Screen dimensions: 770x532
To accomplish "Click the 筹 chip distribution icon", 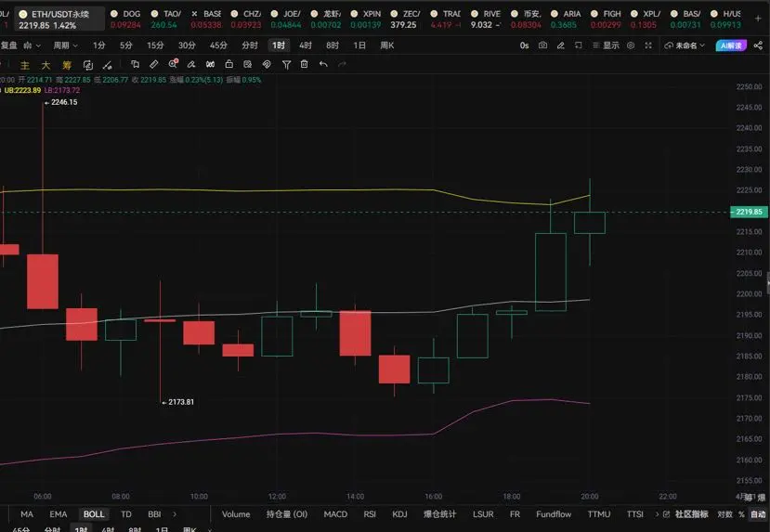I will pos(67,65).
